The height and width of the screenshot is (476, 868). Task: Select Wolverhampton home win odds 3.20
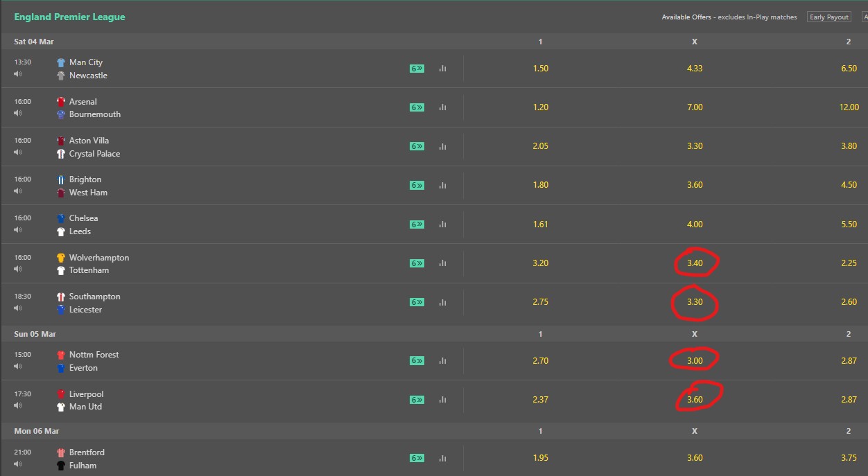(x=541, y=263)
